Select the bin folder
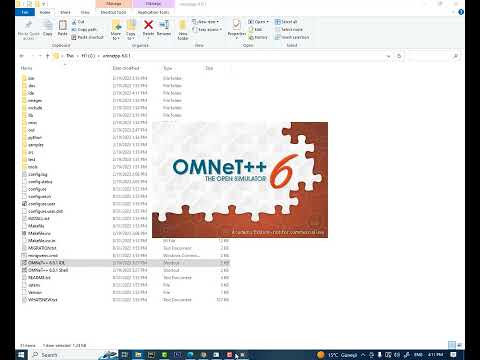This screenshot has height=360, width=480. 31,78
